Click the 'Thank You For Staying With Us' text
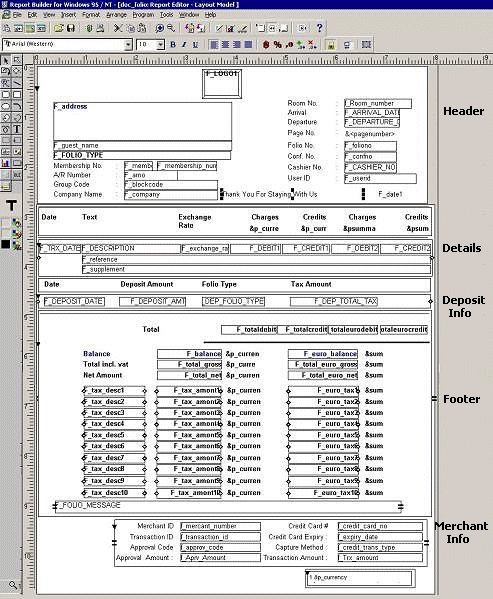This screenshot has width=493, height=599. click(270, 194)
